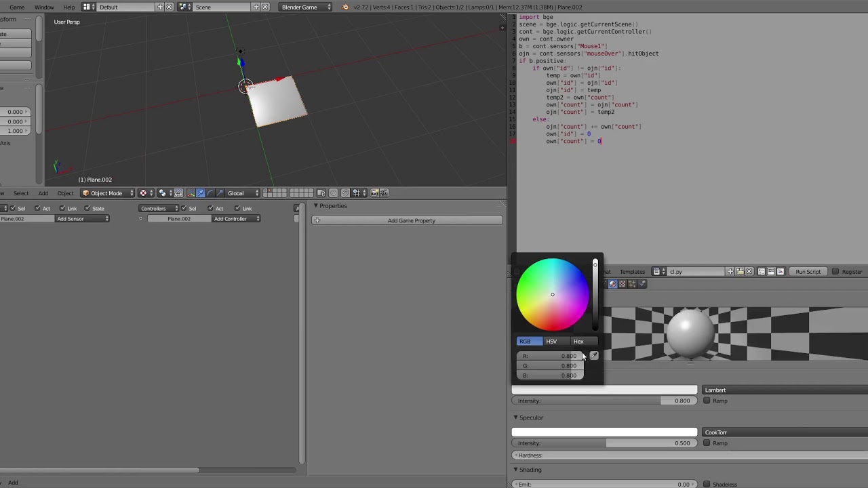The image size is (868, 488).
Task: Add a new screen layout with plus icon
Action: [160, 7]
